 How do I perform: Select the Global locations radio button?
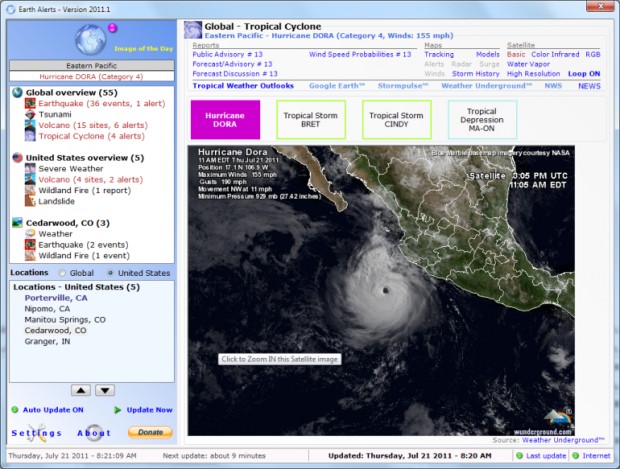click(62, 273)
